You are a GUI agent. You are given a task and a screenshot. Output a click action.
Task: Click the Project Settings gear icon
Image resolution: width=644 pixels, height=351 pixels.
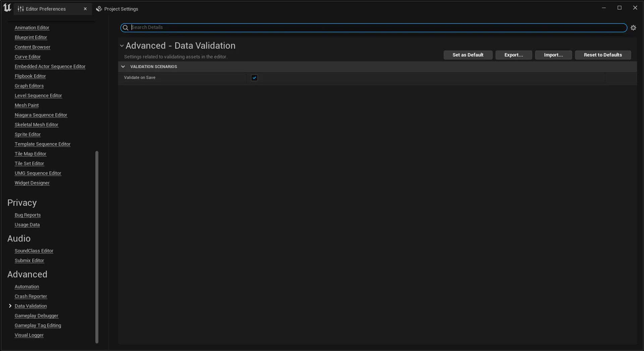99,9
